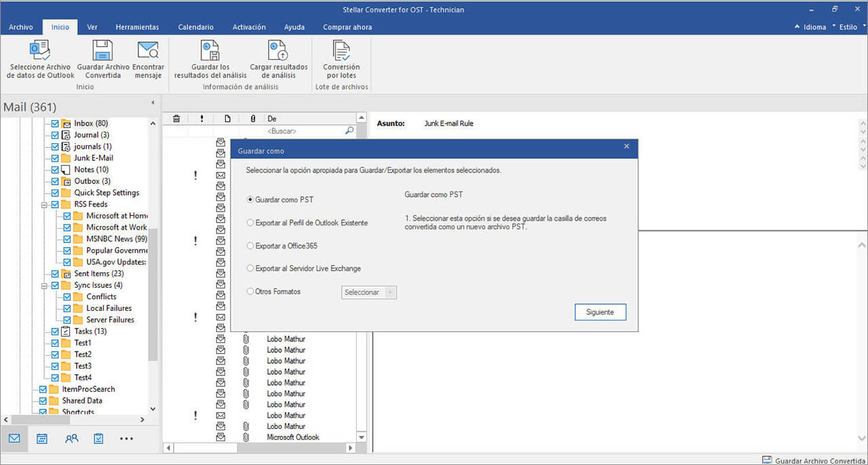The image size is (868, 465).
Task: Toggle the Sent Items folder checkbox
Action: 56,274
